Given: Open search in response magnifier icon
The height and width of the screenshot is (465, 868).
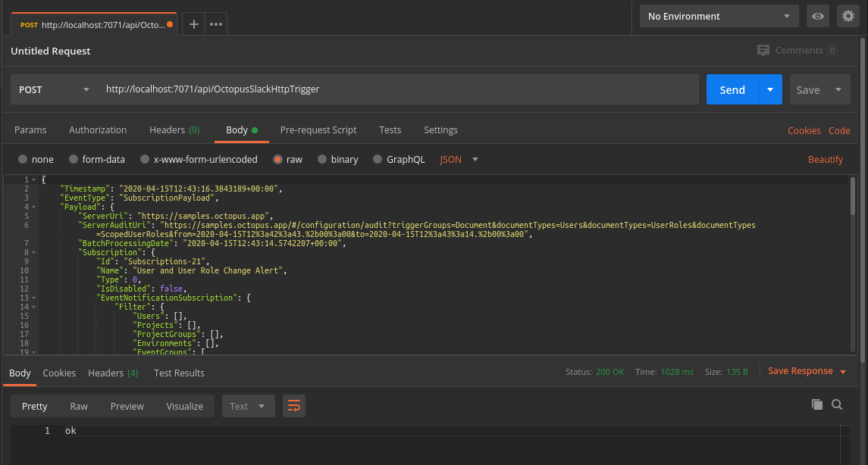Looking at the screenshot, I should [x=837, y=404].
